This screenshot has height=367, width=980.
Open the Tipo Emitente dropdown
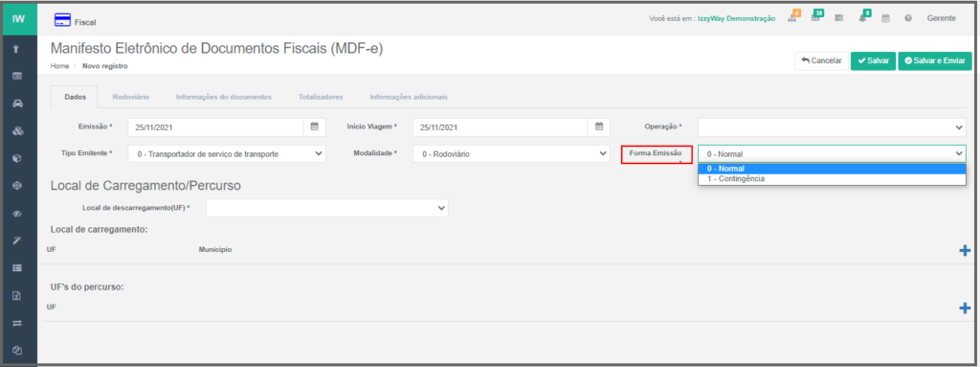click(227, 153)
